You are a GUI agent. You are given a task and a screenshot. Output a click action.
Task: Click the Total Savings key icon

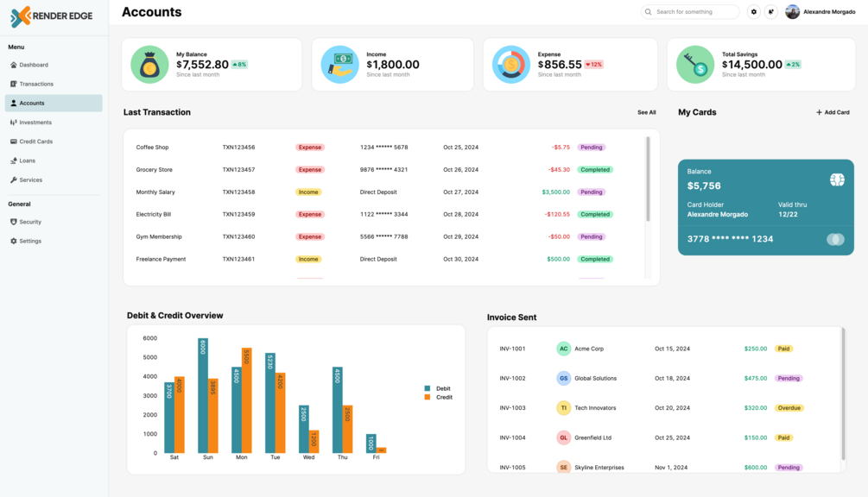pos(695,65)
